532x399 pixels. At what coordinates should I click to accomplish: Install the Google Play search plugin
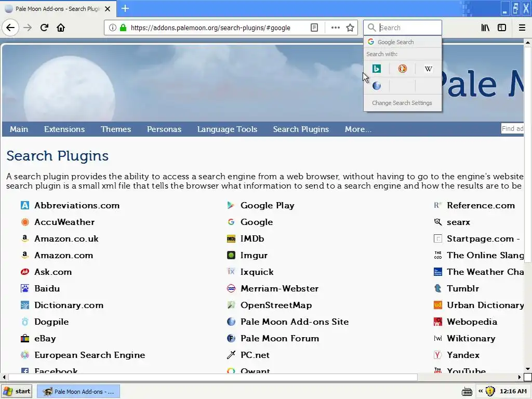click(268, 205)
